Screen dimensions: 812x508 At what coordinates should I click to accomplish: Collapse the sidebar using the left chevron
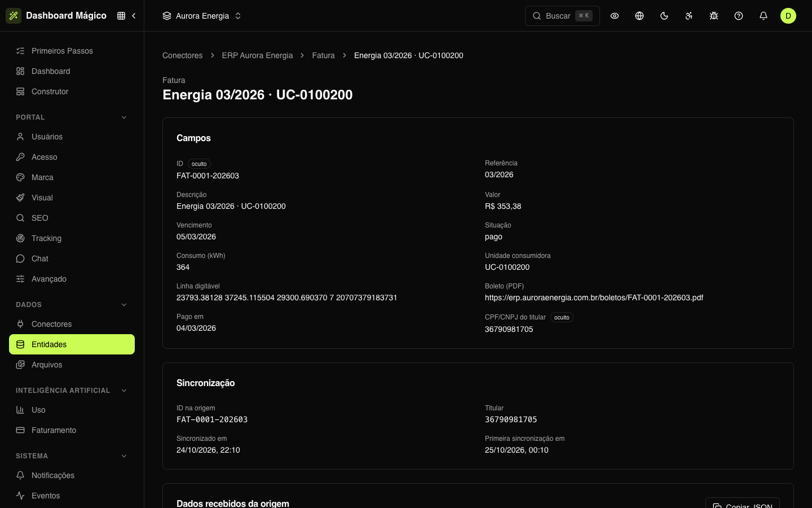134,16
